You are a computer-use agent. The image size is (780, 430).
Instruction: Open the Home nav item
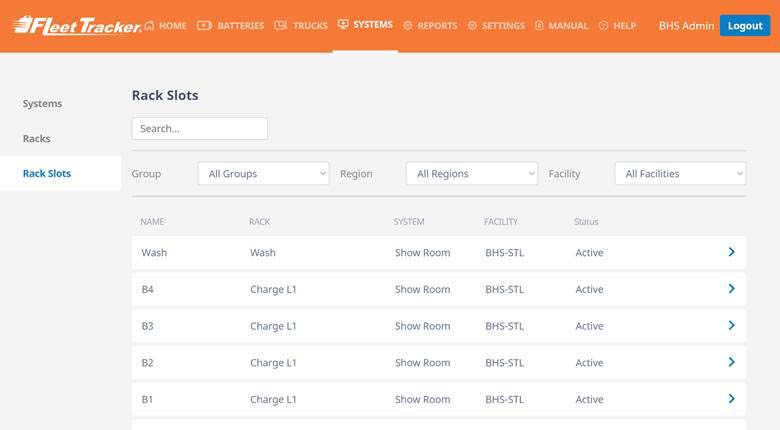pos(166,26)
